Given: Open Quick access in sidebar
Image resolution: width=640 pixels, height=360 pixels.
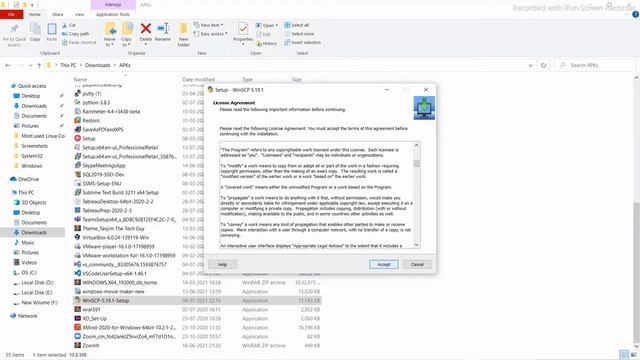Looking at the screenshot, I should [32, 86].
